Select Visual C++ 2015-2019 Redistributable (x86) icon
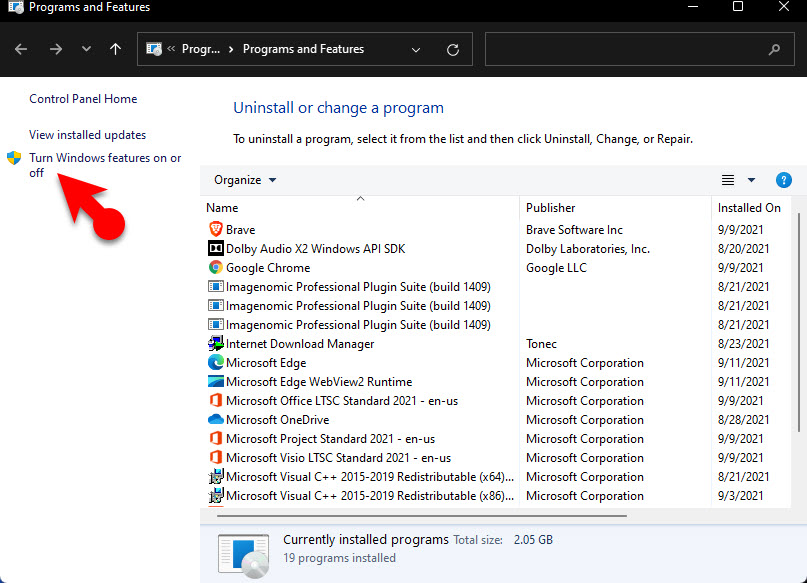The height and width of the screenshot is (583, 807). pos(216,496)
